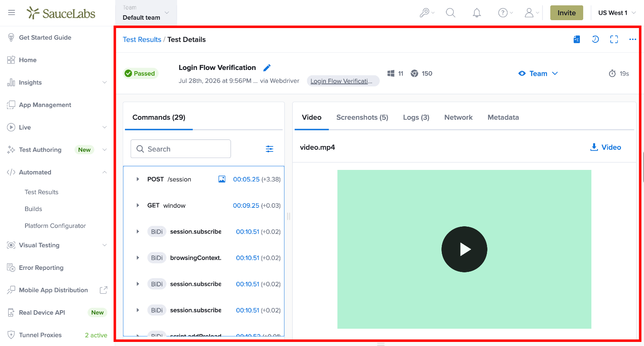Edit the Login Flow Verification test name
Screen dimensions: 644x346
click(x=267, y=67)
